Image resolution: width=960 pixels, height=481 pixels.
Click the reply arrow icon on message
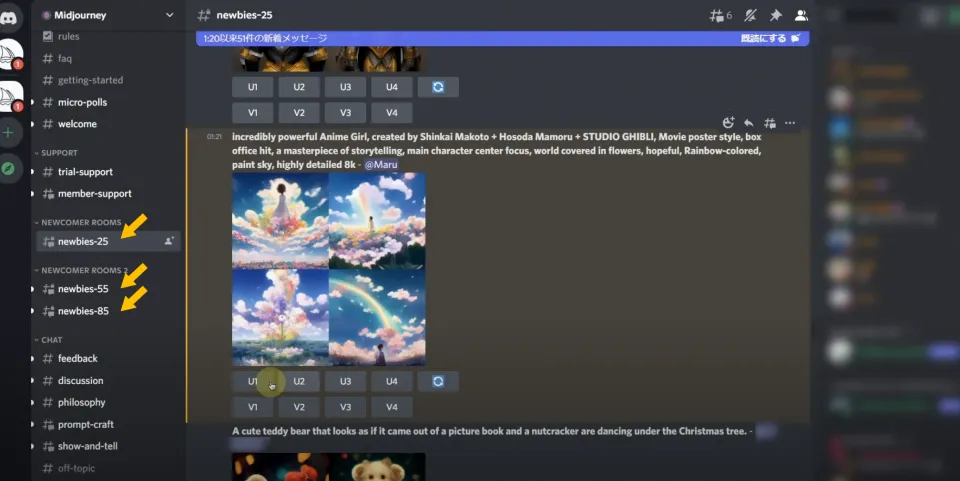point(749,123)
